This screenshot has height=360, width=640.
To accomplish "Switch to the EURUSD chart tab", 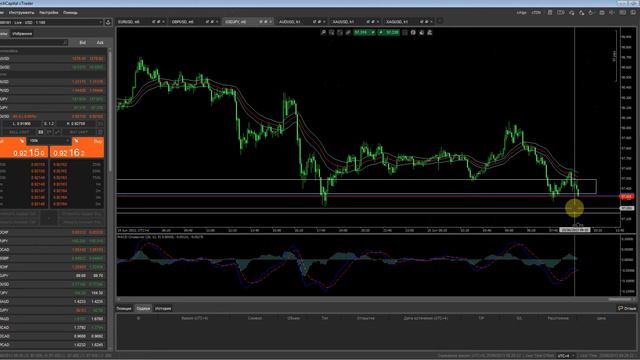I will [129, 22].
